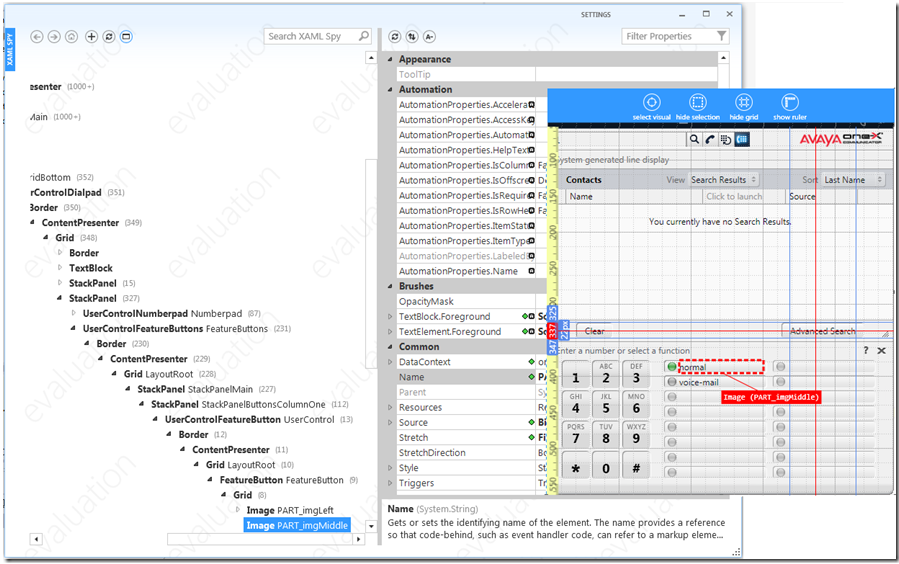Select the Name property row
This screenshot has height=564, width=899.
[x=466, y=377]
